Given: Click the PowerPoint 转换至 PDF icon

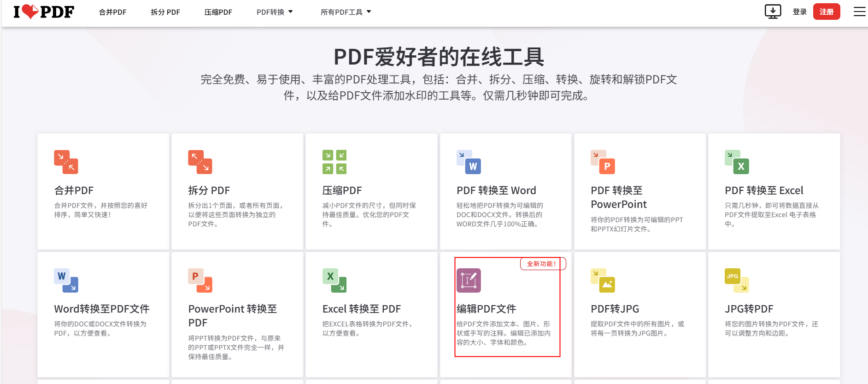Looking at the screenshot, I should [200, 280].
